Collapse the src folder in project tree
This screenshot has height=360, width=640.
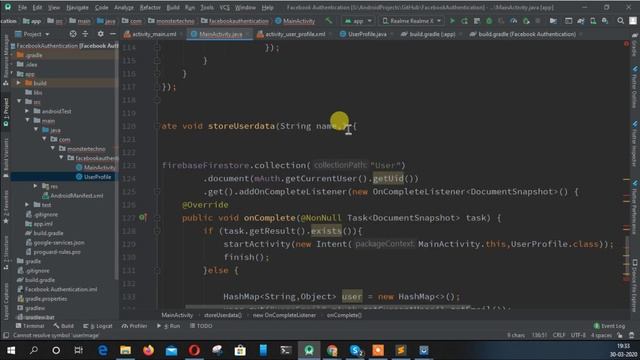click(19, 101)
